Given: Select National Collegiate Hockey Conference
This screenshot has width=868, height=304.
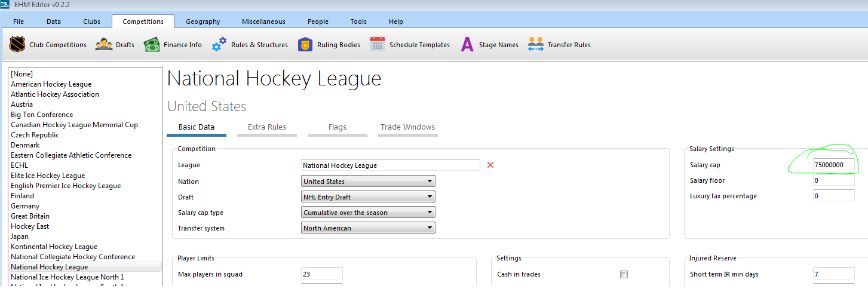Looking at the screenshot, I should pyautogui.click(x=85, y=257).
